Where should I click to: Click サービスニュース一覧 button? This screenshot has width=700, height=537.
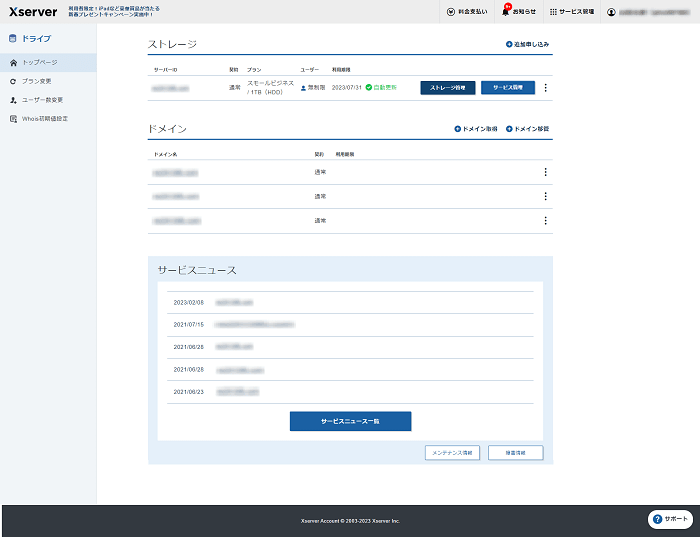(x=350, y=421)
